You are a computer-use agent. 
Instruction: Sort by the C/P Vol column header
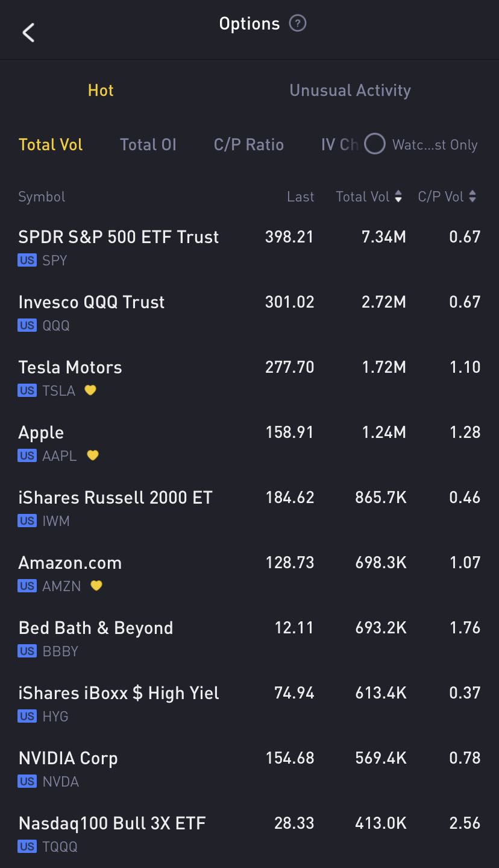tap(447, 197)
